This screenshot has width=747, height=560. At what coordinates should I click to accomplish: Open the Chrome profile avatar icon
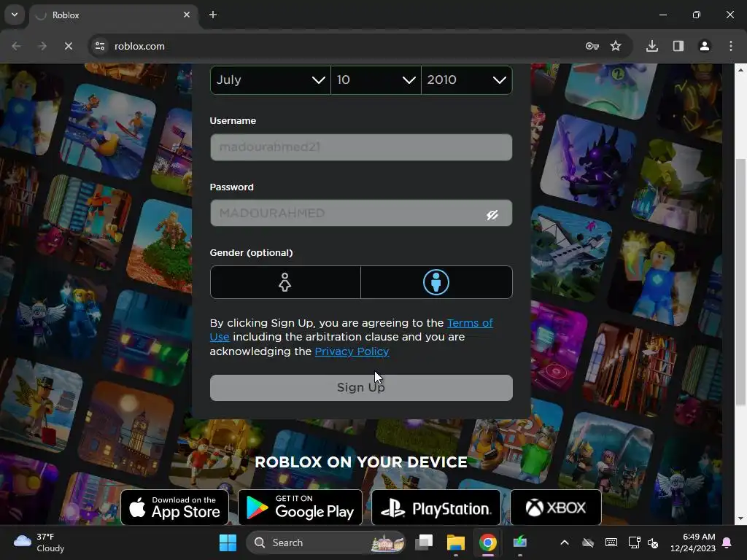[x=705, y=46]
